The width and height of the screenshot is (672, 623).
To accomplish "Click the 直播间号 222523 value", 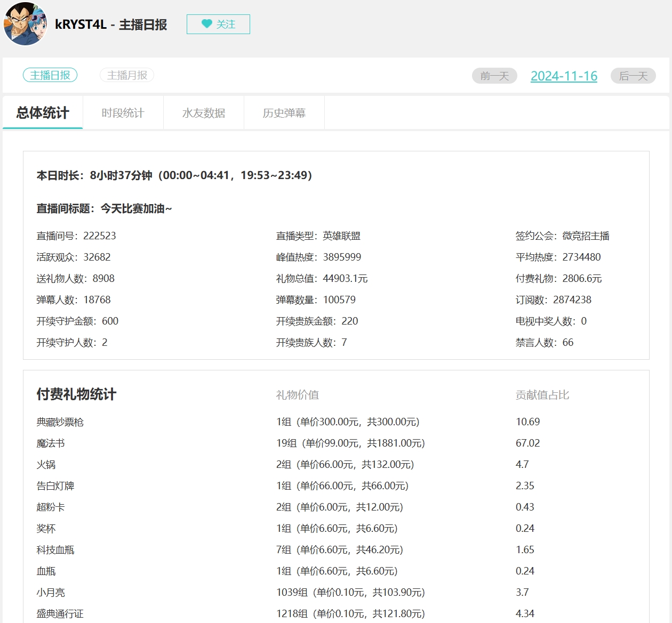I will [102, 236].
